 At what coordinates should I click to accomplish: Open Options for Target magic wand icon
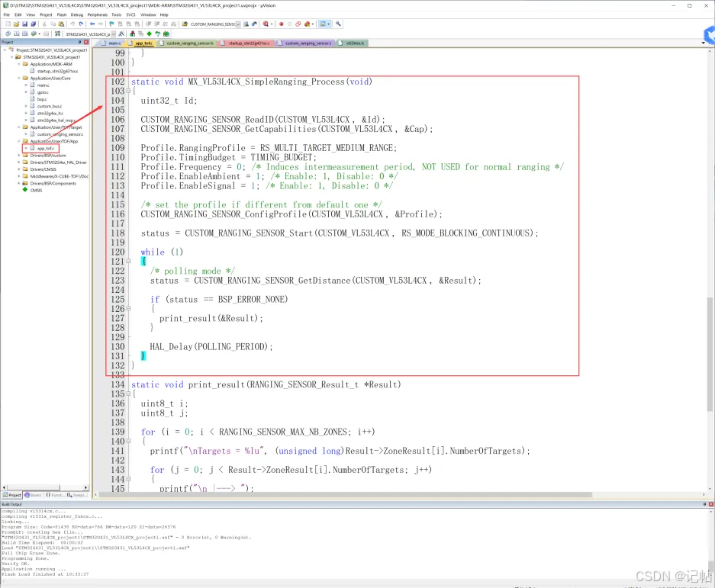[121, 34]
